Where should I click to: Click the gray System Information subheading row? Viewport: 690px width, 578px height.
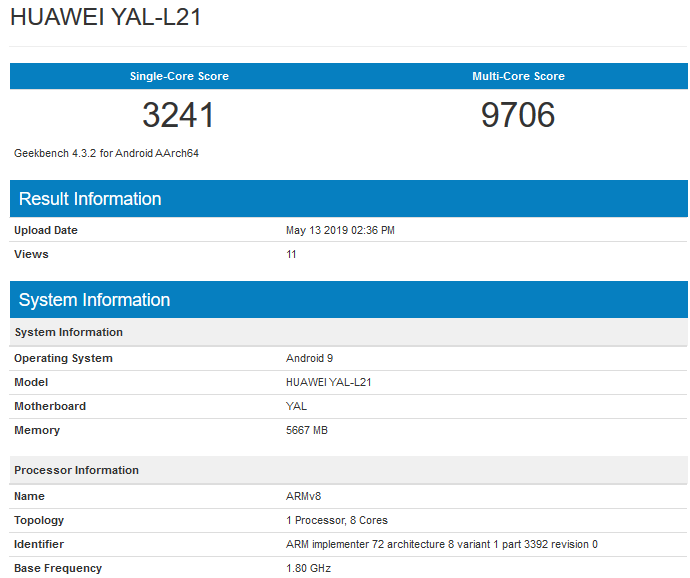(x=349, y=332)
